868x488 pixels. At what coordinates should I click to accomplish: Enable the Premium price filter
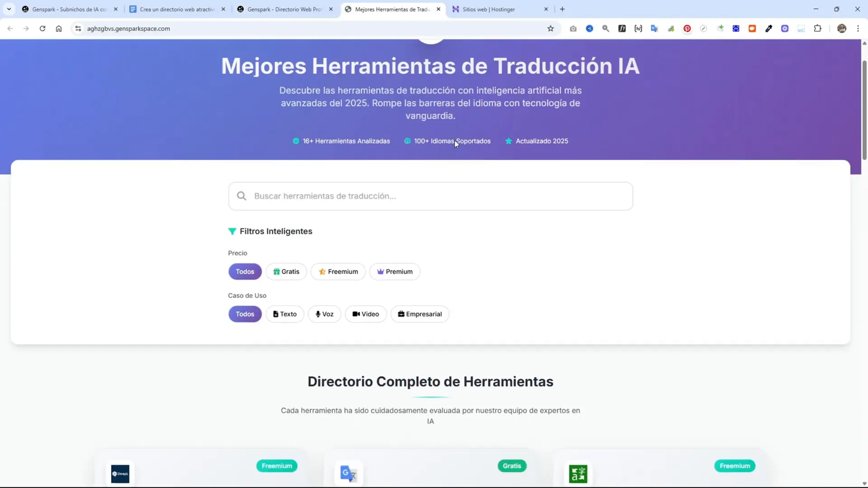(x=395, y=271)
